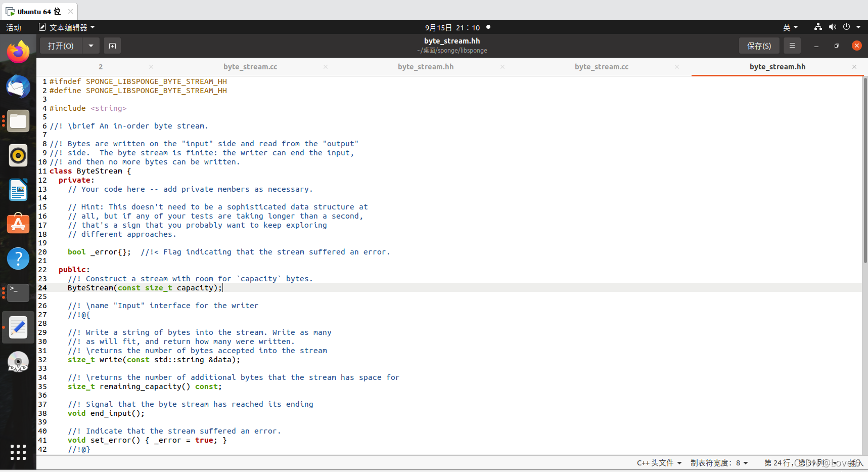Click the #include <string> line
The image size is (868, 472).
[88, 108]
